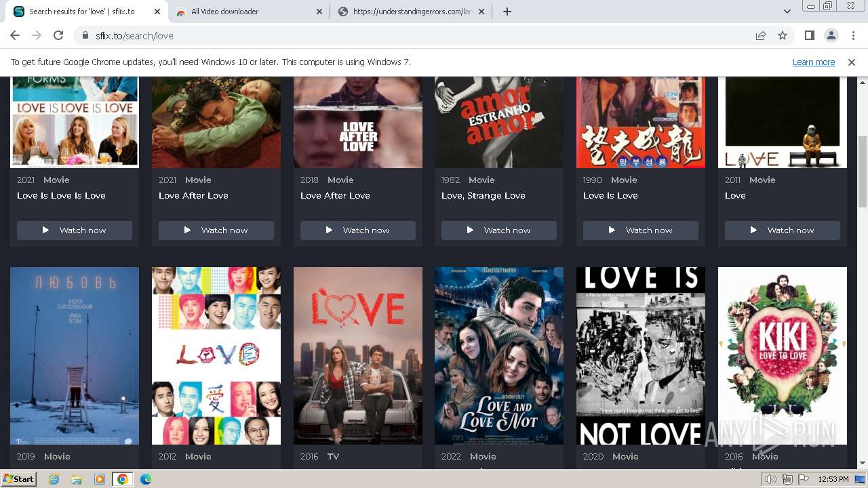The width and height of the screenshot is (868, 488).
Task: Go forward to the next page
Action: 37,35
